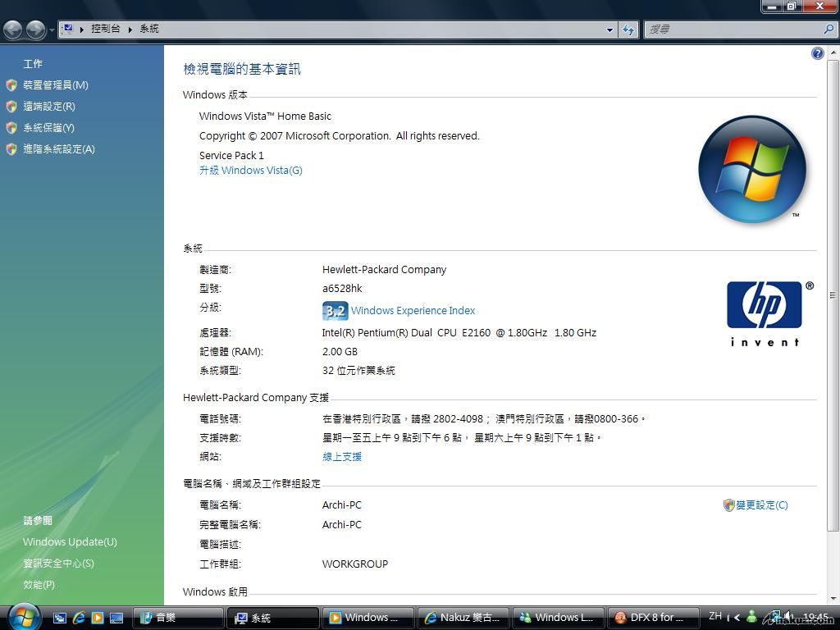Click 升級 Windows Vista(G) upgrade link
840x630 pixels.
[x=251, y=171]
